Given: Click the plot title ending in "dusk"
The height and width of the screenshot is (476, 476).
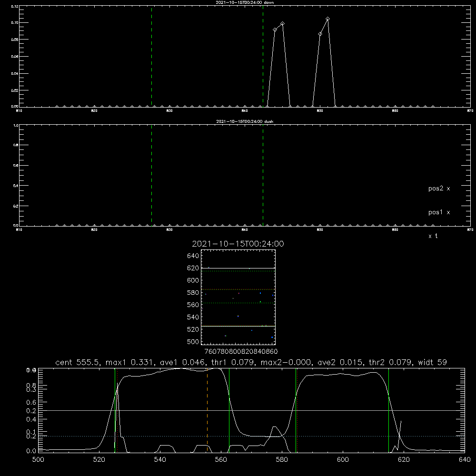Looking at the screenshot, I should click(x=245, y=121).
